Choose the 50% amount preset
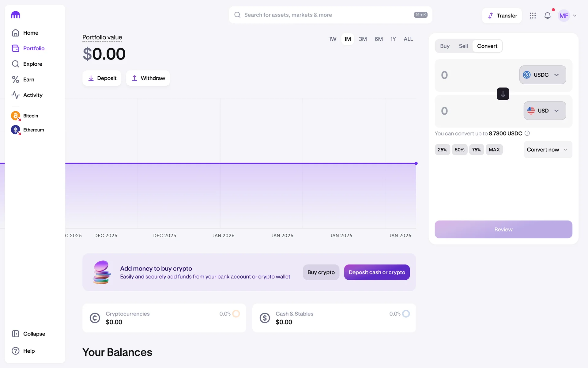 pyautogui.click(x=459, y=150)
